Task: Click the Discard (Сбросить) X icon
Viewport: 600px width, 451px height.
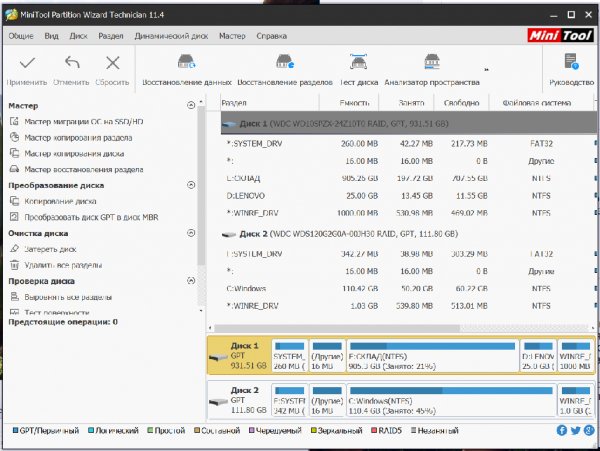Action: [x=112, y=63]
